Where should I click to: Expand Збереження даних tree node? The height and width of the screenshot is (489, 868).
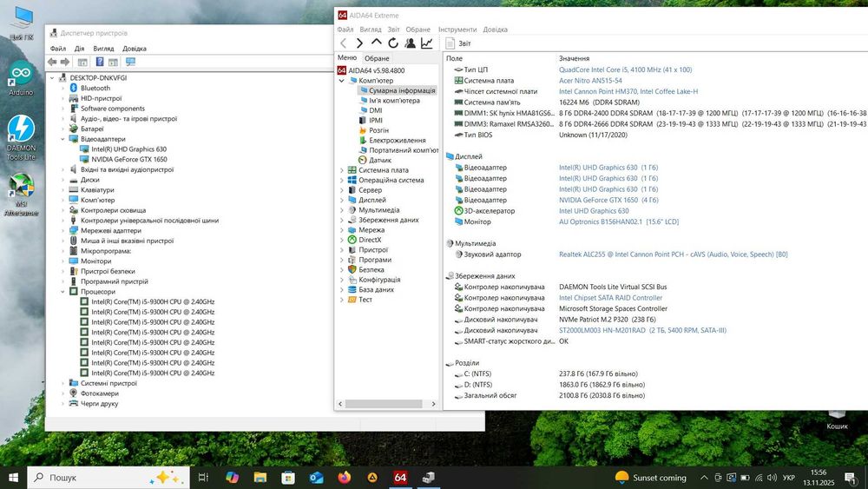(x=341, y=221)
